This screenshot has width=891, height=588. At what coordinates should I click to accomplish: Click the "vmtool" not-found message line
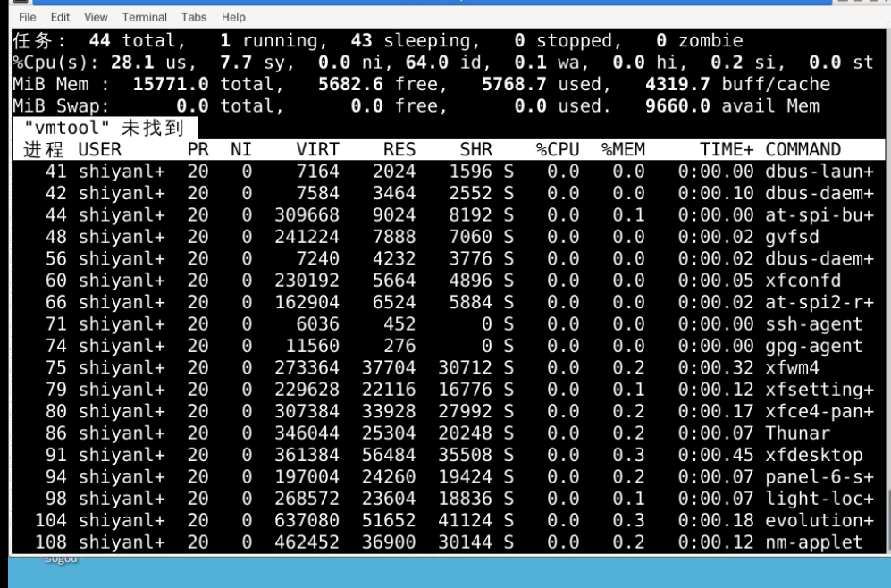tap(103, 128)
